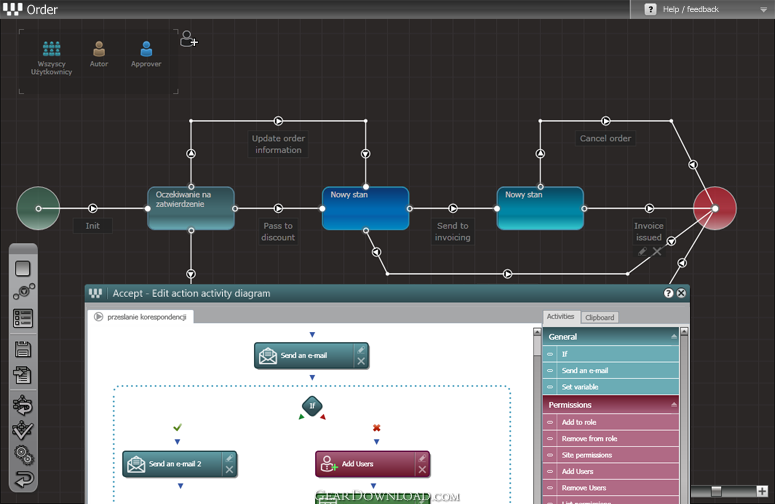Switch to the Activities tab
The height and width of the screenshot is (504, 775).
click(560, 317)
